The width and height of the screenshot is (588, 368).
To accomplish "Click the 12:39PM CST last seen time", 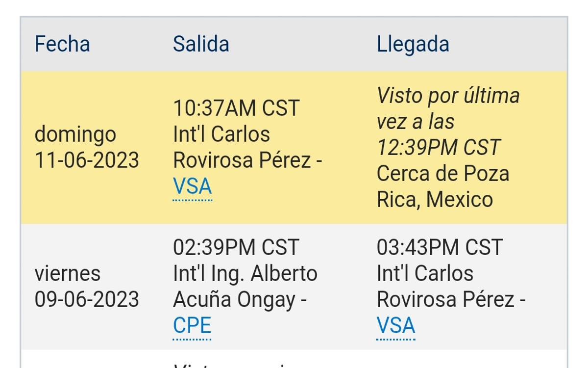I will tap(439, 148).
